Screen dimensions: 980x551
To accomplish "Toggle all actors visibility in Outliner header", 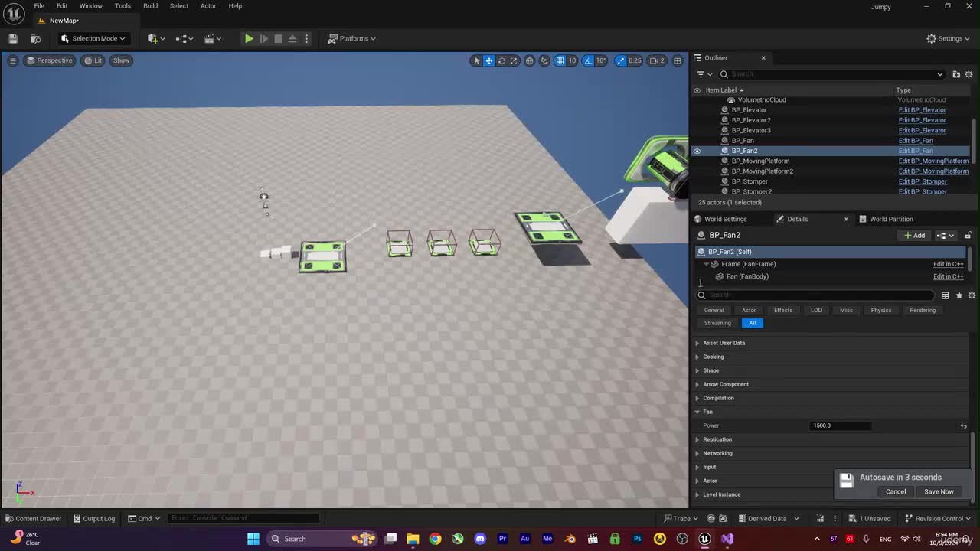I will pos(697,90).
